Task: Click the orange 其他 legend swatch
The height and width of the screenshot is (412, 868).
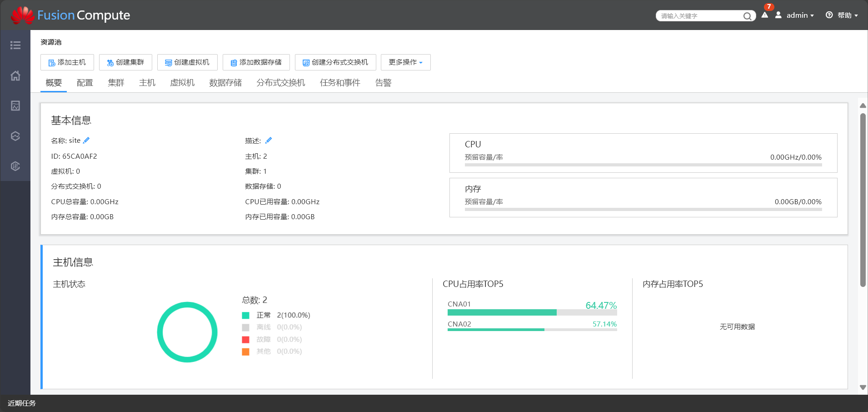Action: (246, 352)
